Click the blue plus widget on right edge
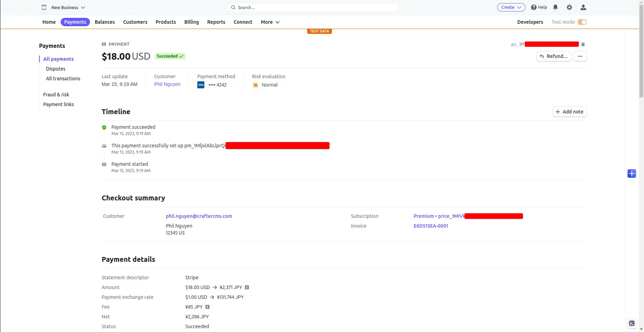 click(631, 174)
